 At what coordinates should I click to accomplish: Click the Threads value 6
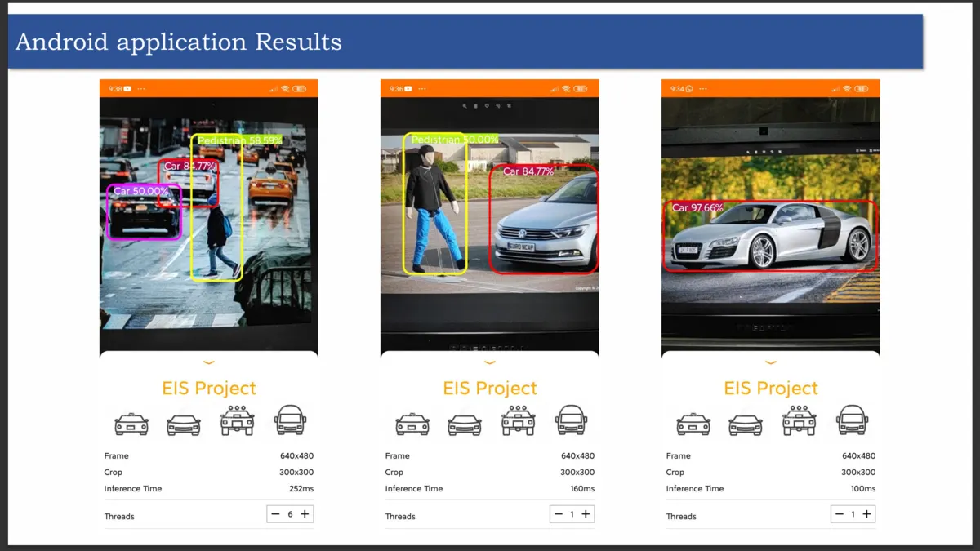(x=290, y=514)
